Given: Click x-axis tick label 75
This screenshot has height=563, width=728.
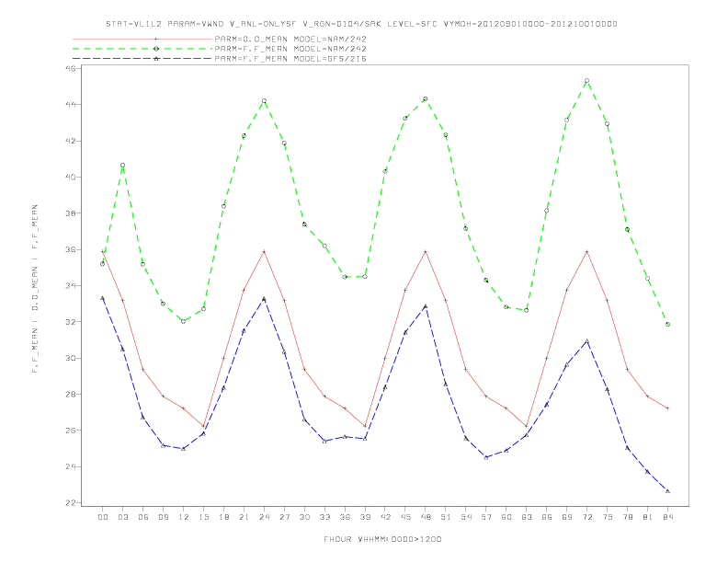Looking at the screenshot, I should (x=608, y=517).
